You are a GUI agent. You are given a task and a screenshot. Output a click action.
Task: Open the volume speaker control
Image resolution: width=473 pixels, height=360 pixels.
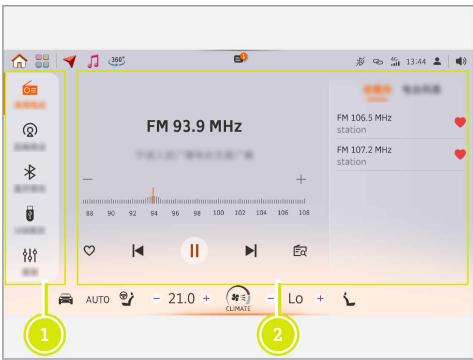tap(461, 61)
